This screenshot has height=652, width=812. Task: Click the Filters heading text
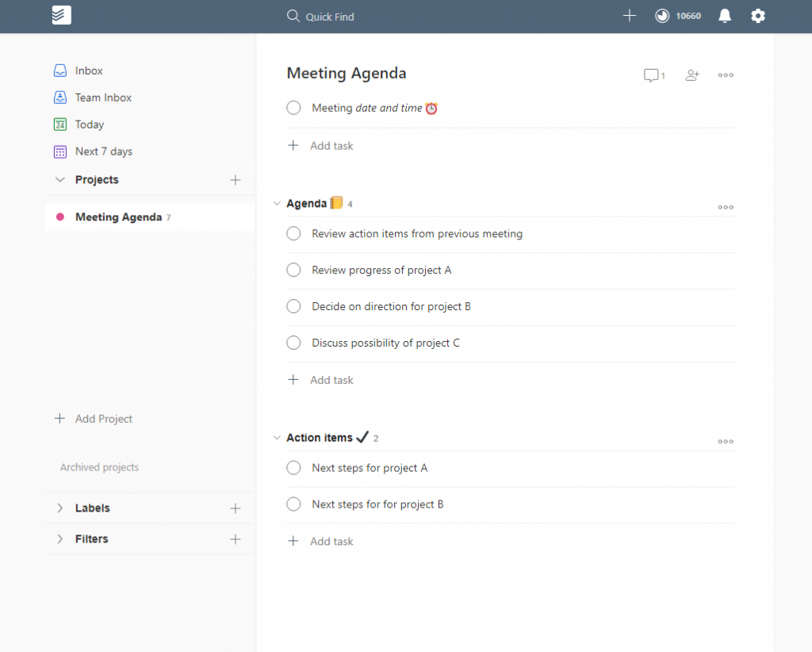tap(92, 539)
